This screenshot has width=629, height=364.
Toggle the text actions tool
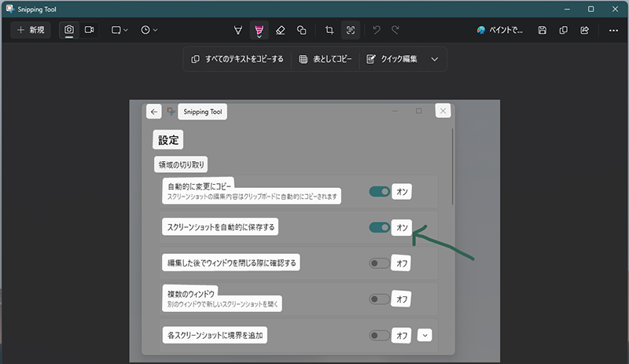tap(351, 30)
